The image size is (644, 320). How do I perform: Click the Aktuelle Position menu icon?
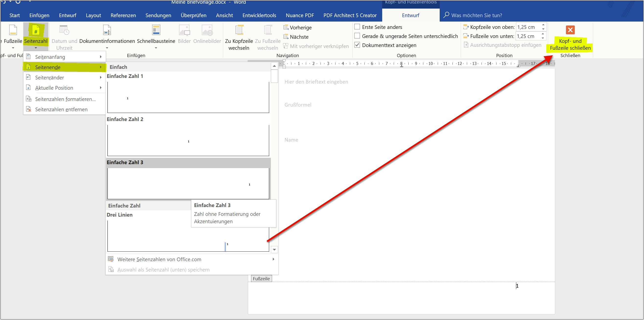[28, 87]
